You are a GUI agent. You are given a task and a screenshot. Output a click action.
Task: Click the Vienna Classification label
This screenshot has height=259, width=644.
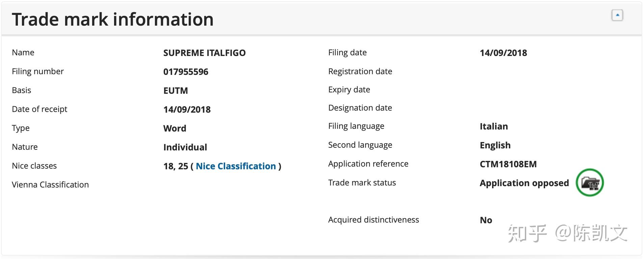point(50,184)
